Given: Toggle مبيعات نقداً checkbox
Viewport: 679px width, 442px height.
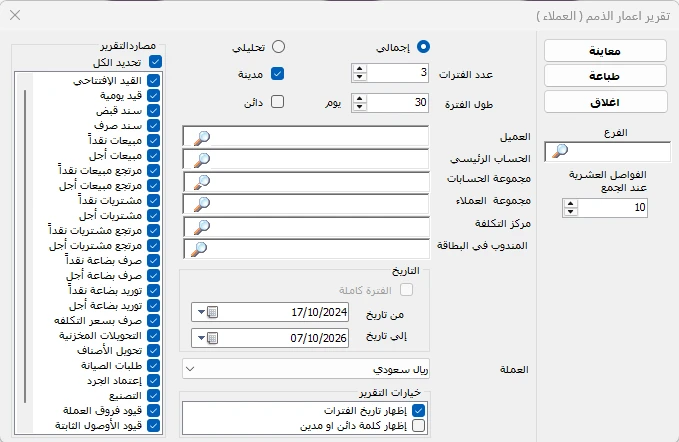Looking at the screenshot, I should (153, 140).
